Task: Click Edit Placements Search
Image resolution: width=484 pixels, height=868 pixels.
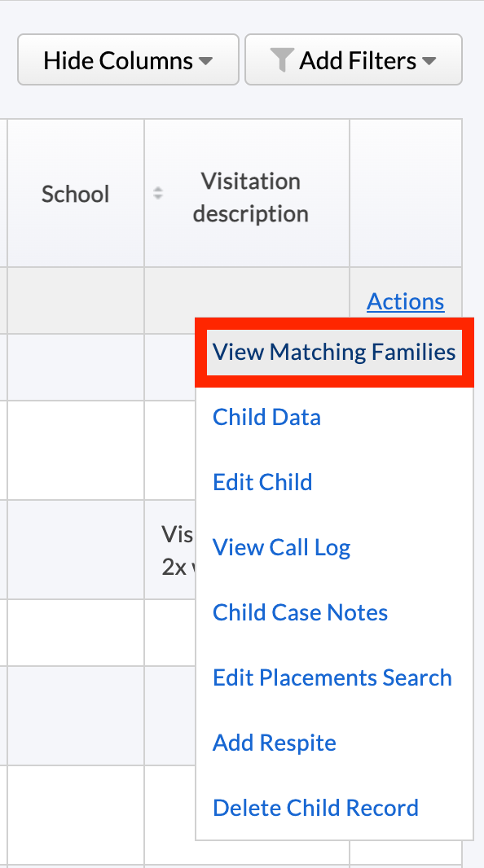Action: pyautogui.click(x=332, y=677)
